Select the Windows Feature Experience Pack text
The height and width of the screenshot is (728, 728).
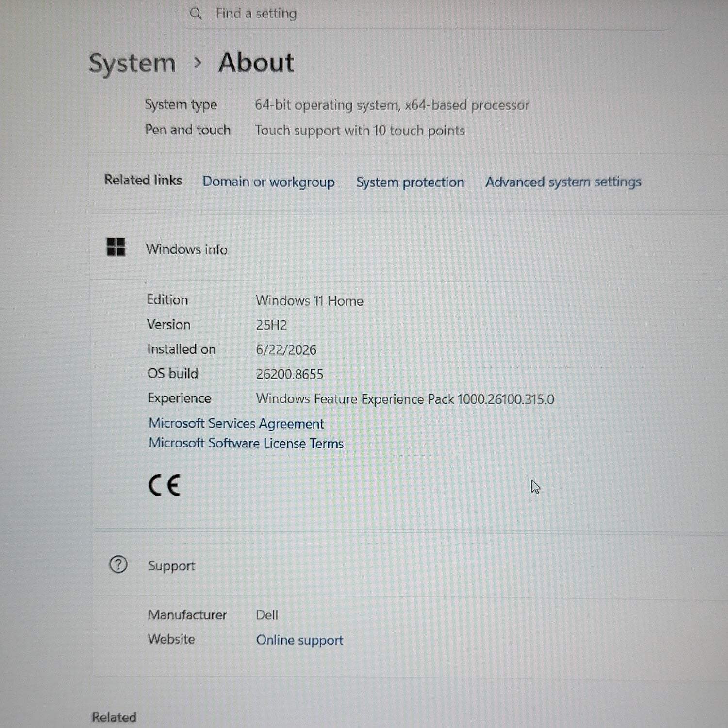point(405,399)
